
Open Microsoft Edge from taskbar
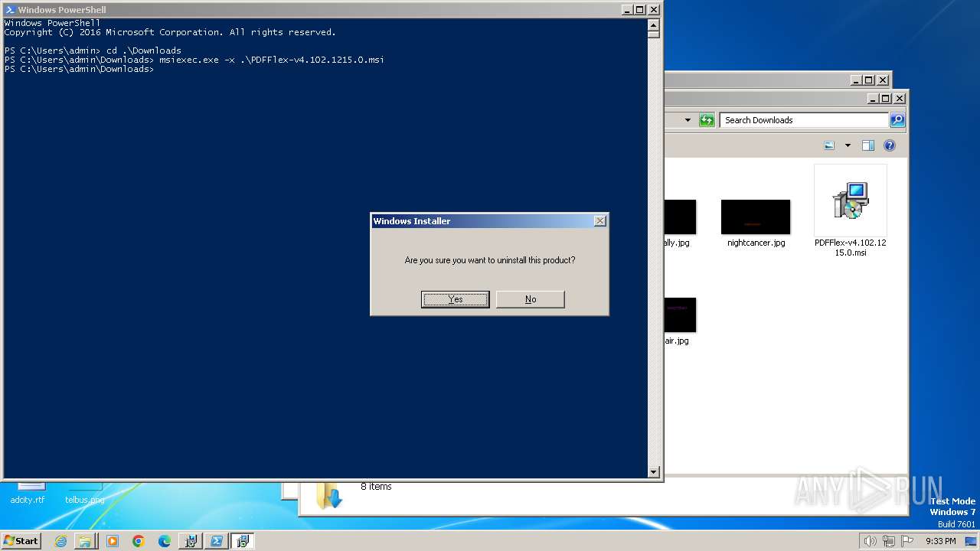pos(164,541)
